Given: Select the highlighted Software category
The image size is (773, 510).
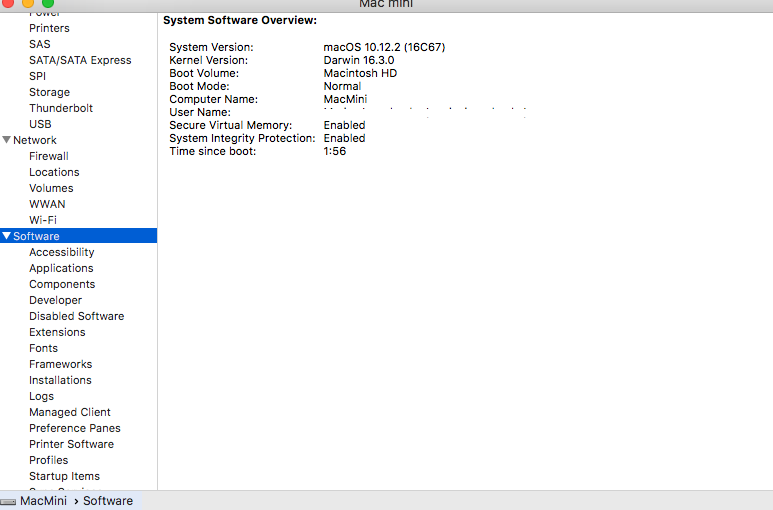Looking at the screenshot, I should click(78, 236).
